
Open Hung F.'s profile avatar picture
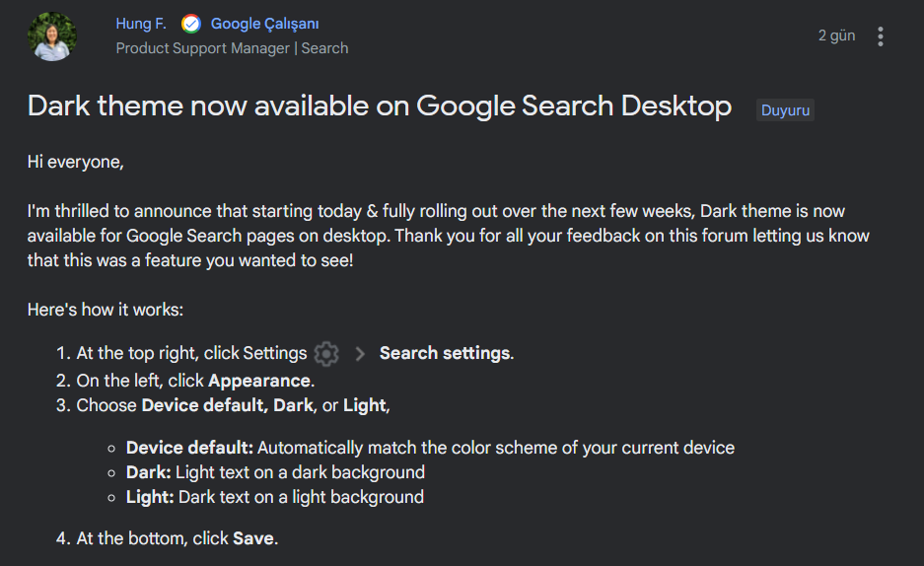[52, 36]
